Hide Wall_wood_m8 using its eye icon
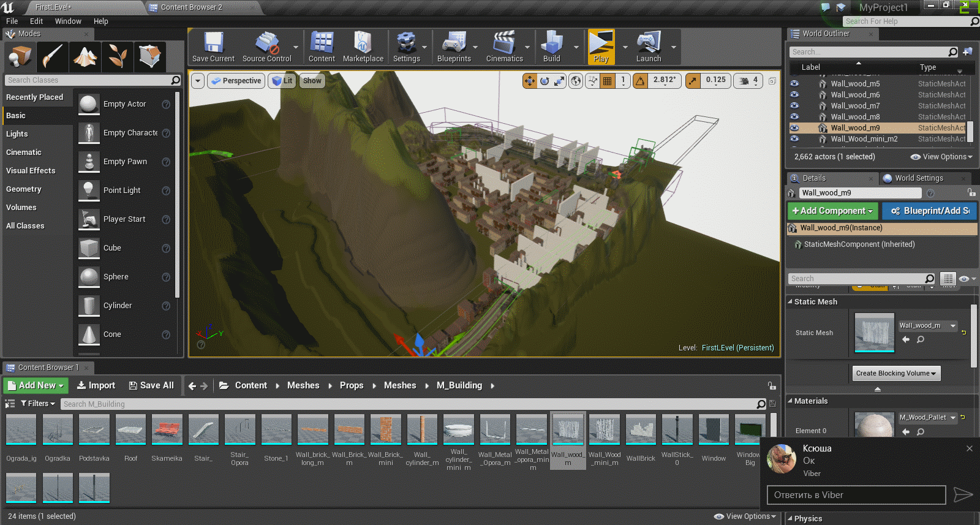980x525 pixels. tap(794, 117)
